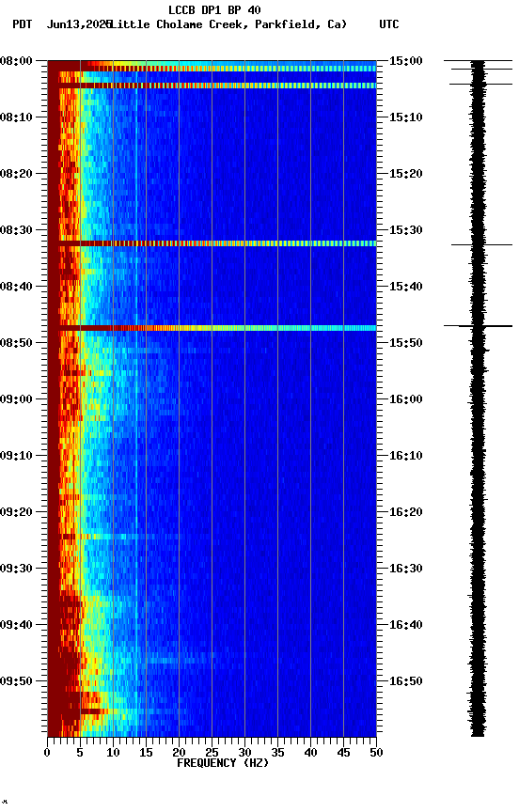Screen dimensions: 519x812
Task: Click the broadband event band near 08:32
Action: pos(212,243)
